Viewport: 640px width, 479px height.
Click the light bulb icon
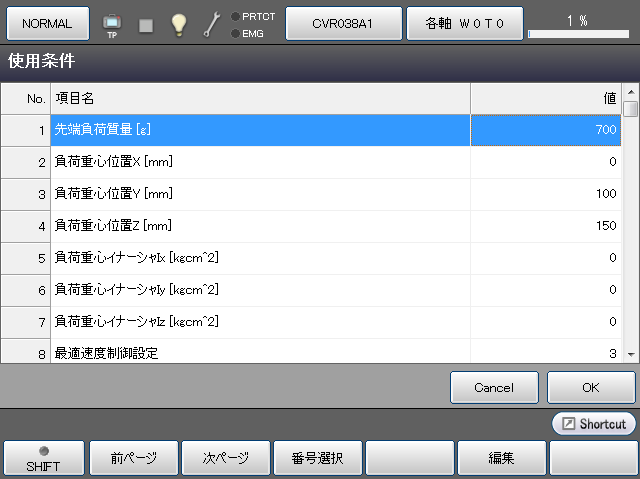(178, 23)
